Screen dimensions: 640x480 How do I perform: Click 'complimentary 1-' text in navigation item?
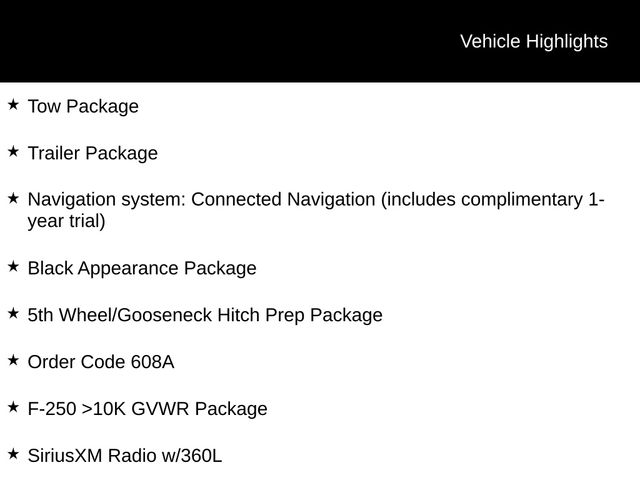pos(533,200)
